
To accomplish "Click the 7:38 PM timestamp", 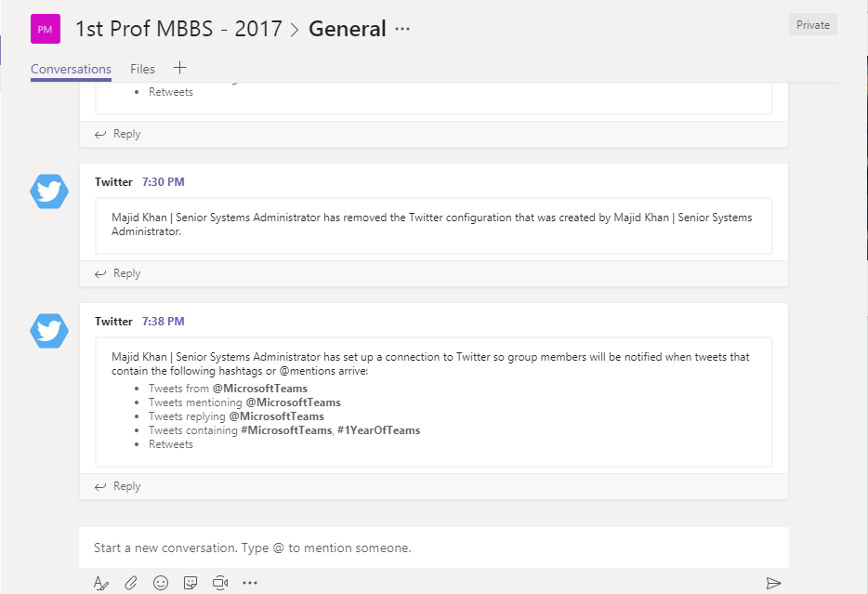I will pyautogui.click(x=163, y=321).
